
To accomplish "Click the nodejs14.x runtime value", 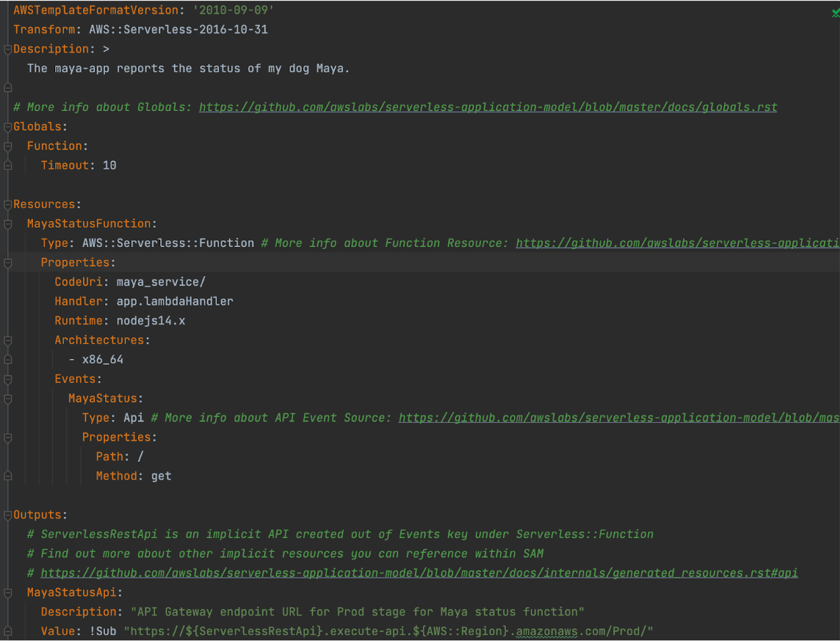I will 151,321.
